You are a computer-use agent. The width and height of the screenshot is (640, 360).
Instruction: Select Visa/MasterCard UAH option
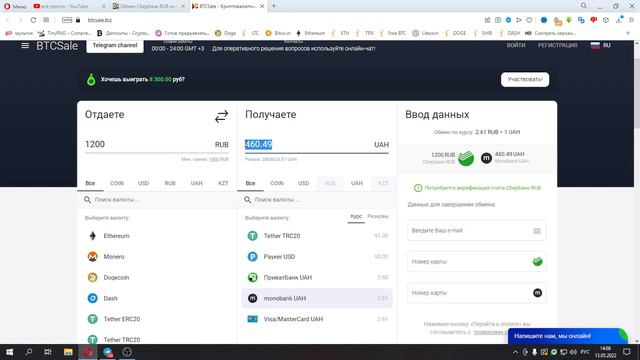tap(317, 319)
